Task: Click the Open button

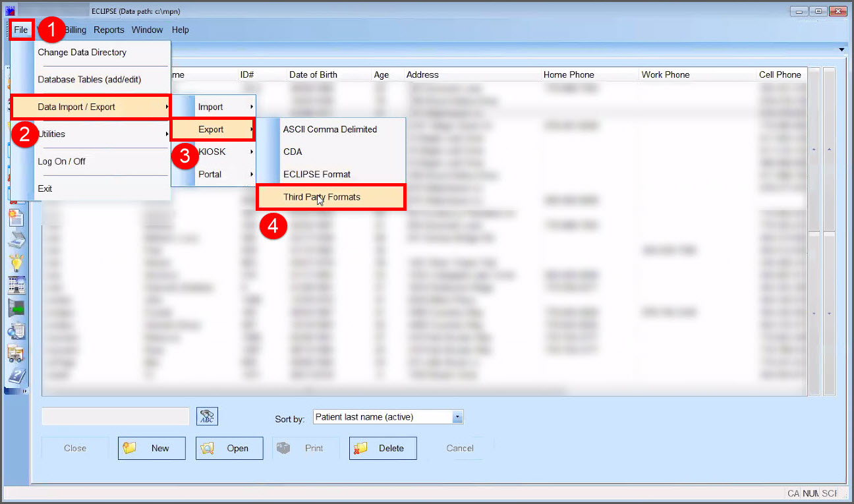Action: coord(229,448)
